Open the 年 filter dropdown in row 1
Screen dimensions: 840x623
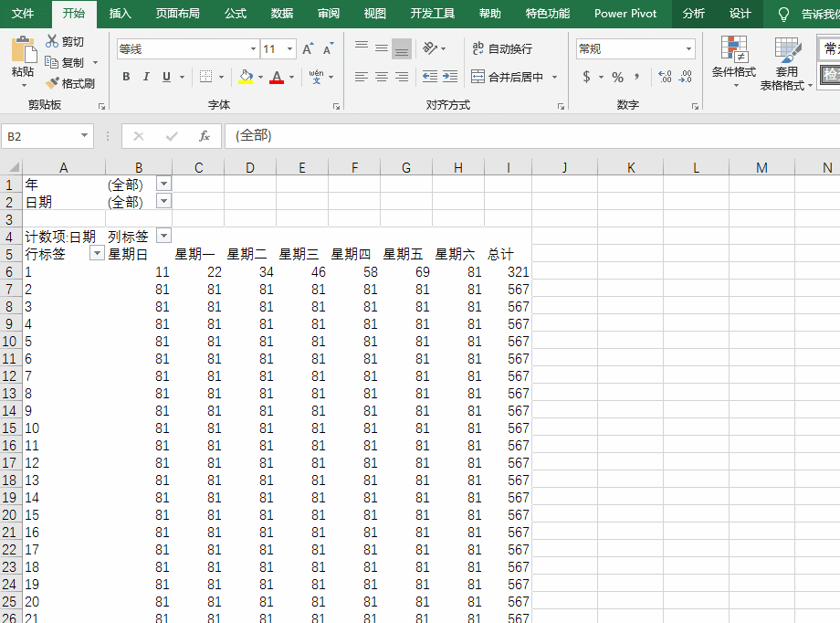point(164,184)
